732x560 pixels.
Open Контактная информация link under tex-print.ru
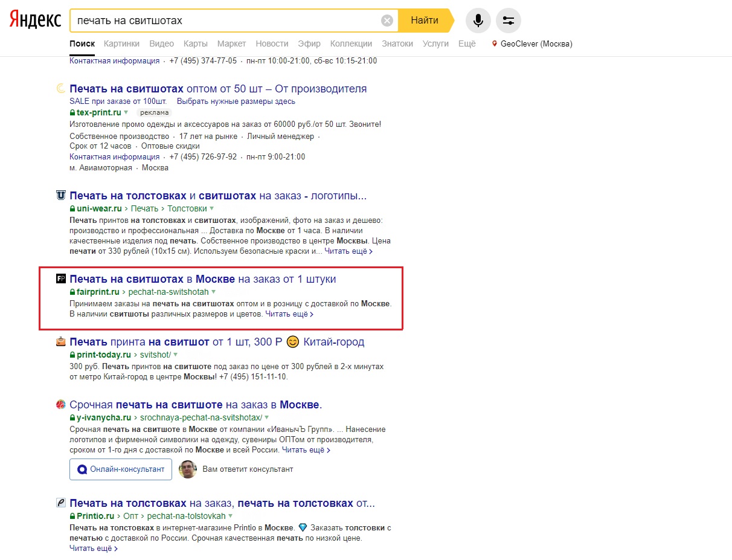coord(115,156)
